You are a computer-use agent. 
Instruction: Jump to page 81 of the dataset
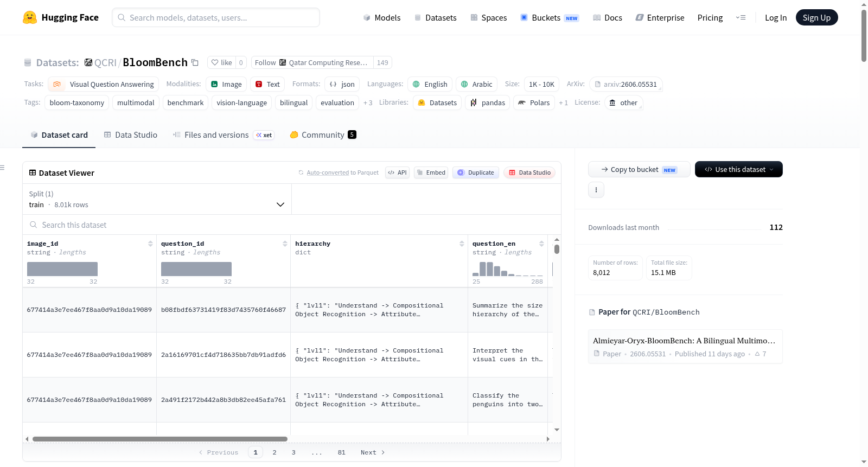[341, 452]
